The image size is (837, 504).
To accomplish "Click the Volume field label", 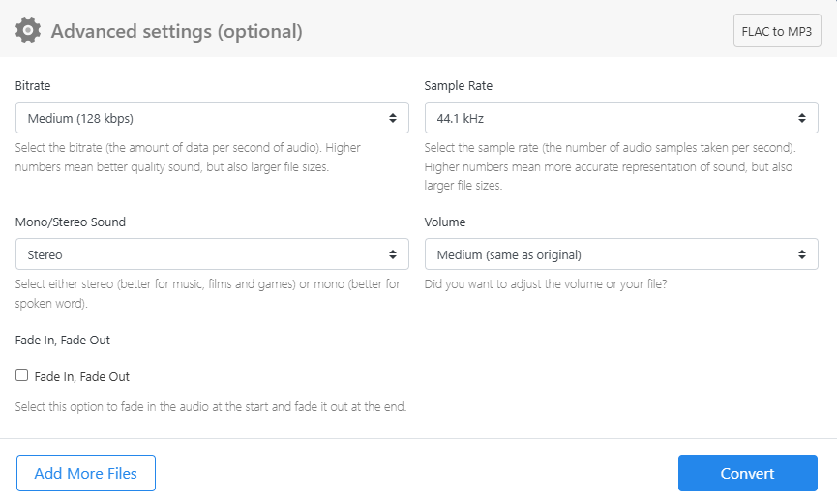I will click(x=445, y=222).
